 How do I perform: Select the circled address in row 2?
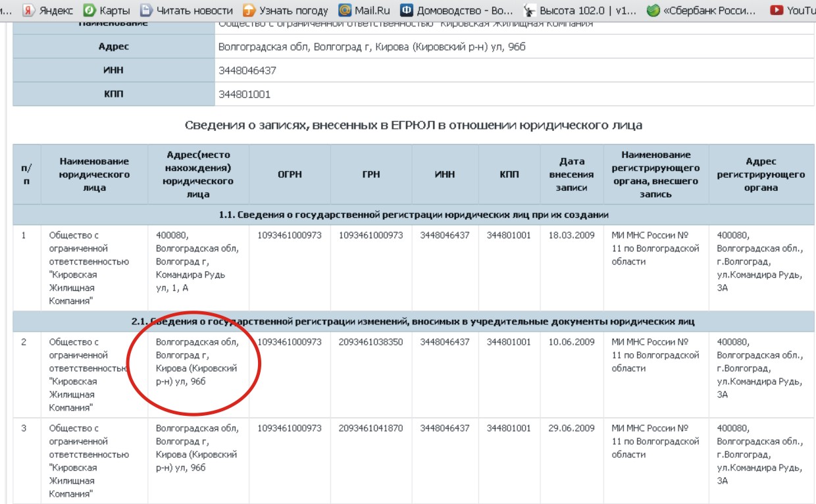coord(197,362)
